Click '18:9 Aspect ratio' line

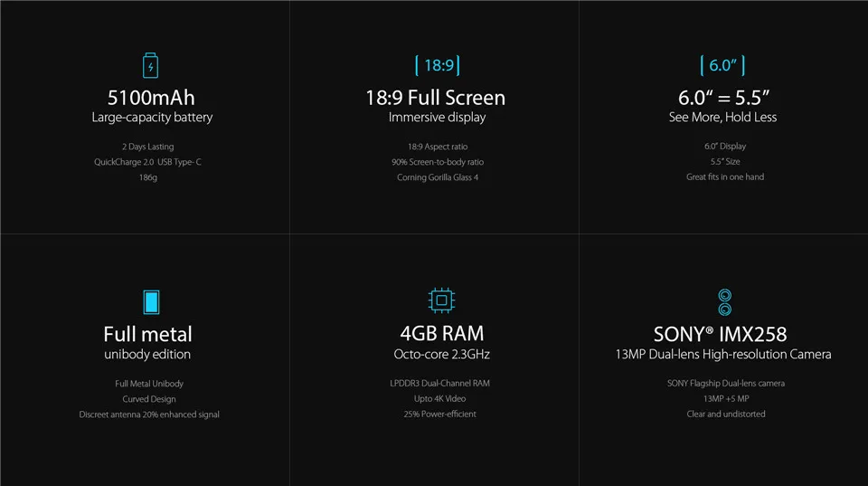pos(438,147)
